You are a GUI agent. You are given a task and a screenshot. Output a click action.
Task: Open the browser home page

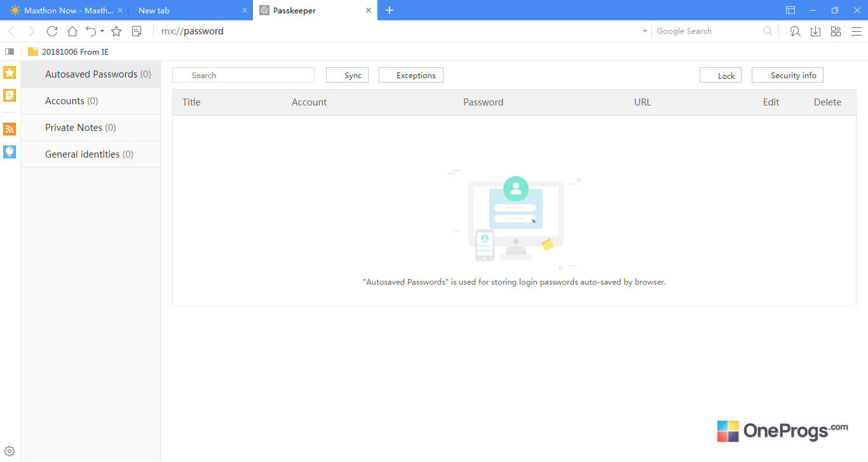click(72, 31)
